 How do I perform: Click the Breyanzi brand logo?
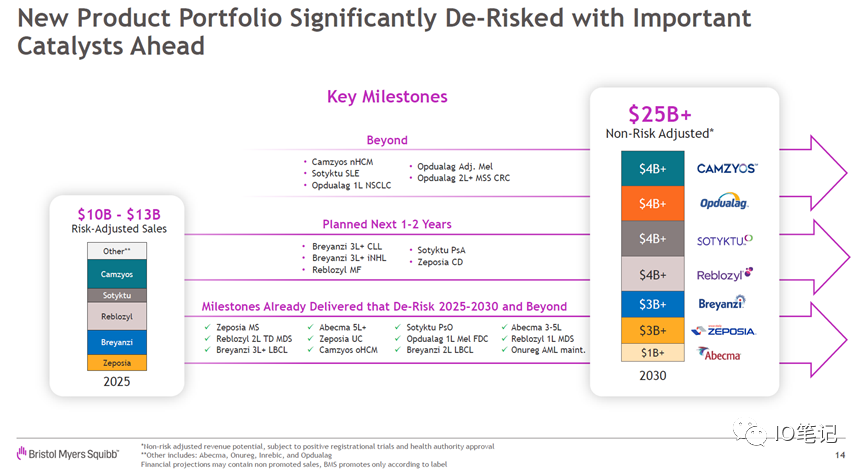tap(722, 303)
